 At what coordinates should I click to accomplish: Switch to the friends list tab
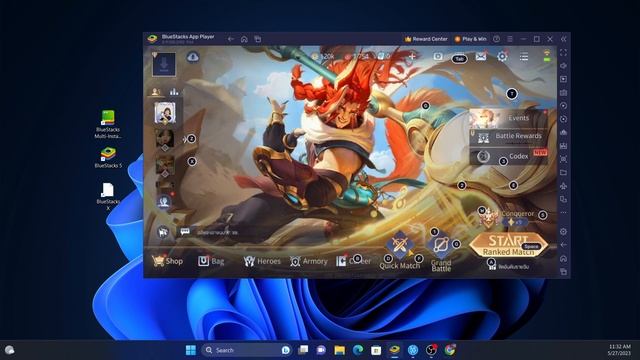coord(156,92)
